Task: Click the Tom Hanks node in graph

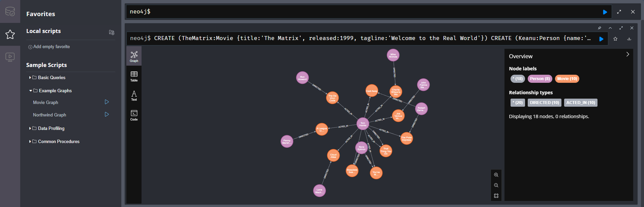Action: 363,124
